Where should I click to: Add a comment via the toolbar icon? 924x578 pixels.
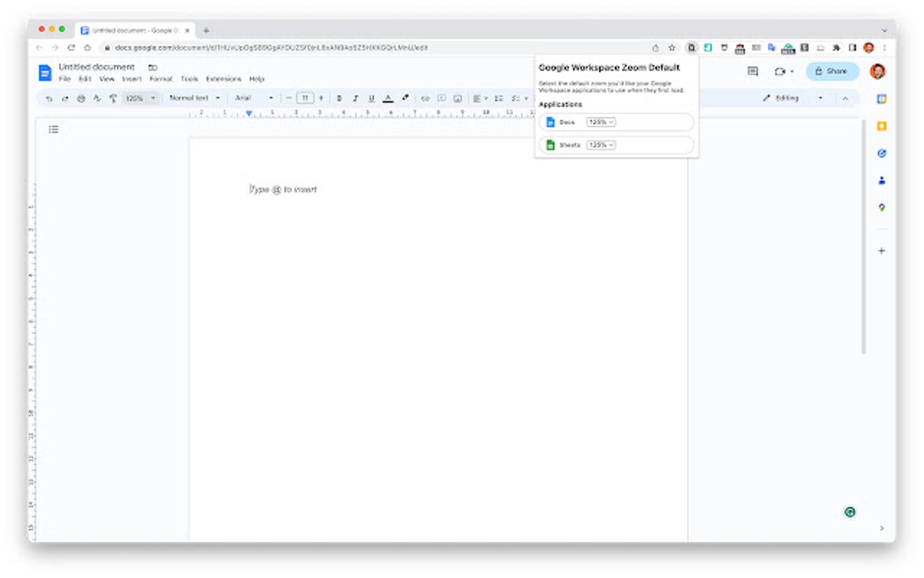tap(442, 98)
